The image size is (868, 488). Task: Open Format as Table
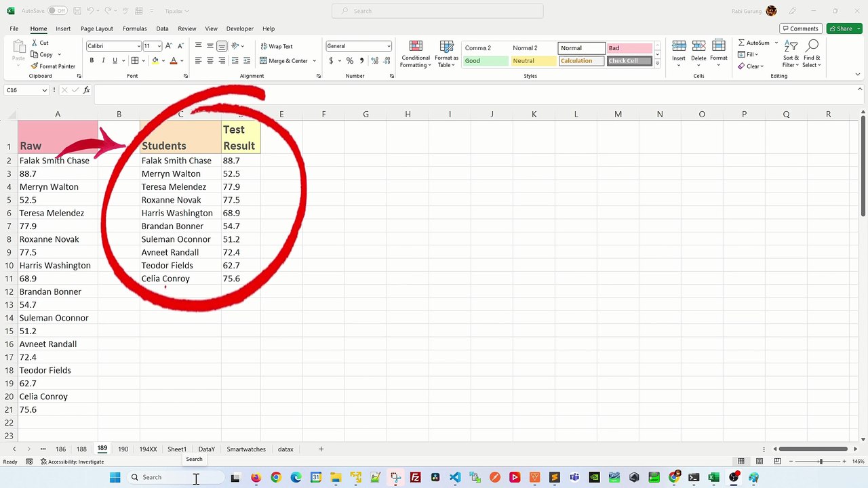click(446, 54)
